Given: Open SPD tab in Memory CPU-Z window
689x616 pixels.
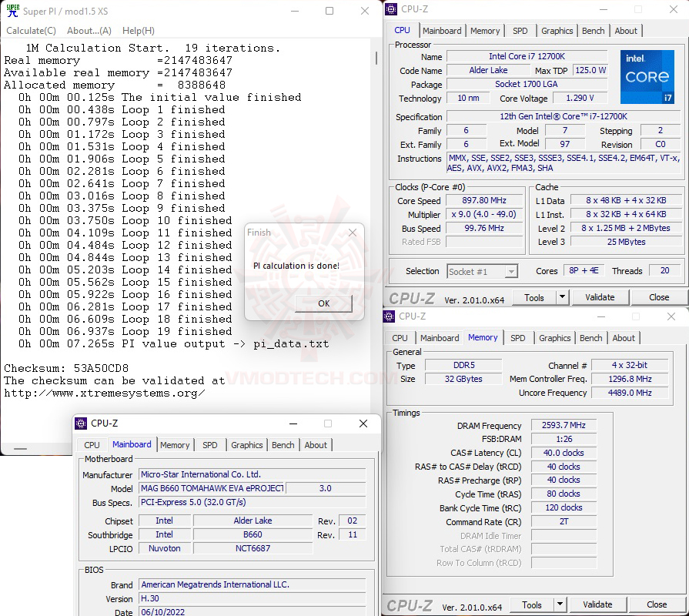Looking at the screenshot, I should pyautogui.click(x=518, y=338).
